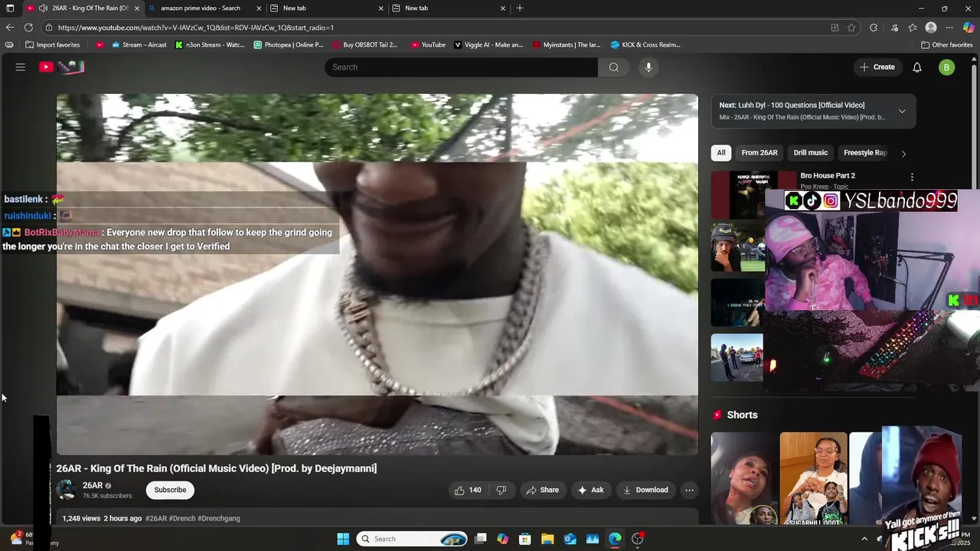The image size is (980, 551).
Task: Open Edge Copilot sidebar icon
Action: click(x=969, y=28)
